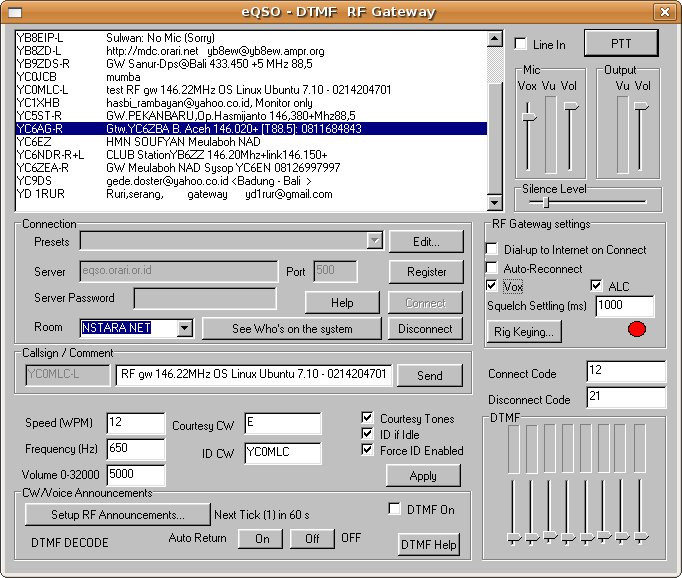Expand the Room dropdown
The height and width of the screenshot is (578, 682).
[x=184, y=328]
